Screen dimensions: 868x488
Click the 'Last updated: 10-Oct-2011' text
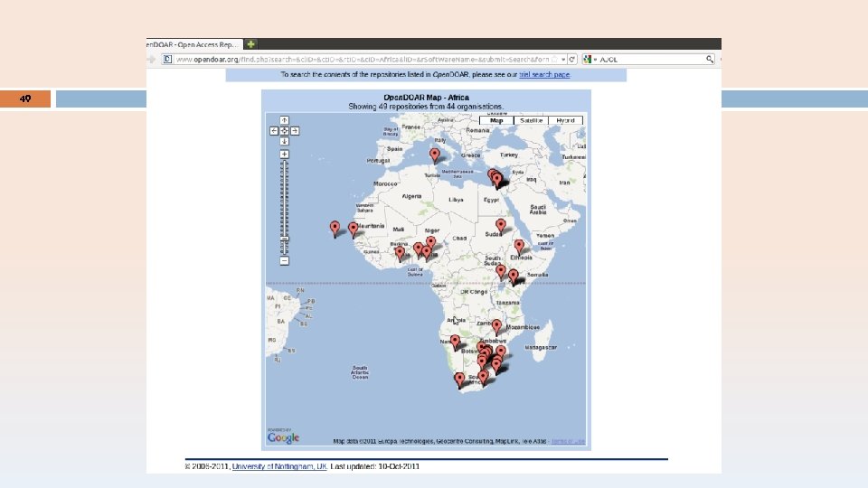click(374, 466)
